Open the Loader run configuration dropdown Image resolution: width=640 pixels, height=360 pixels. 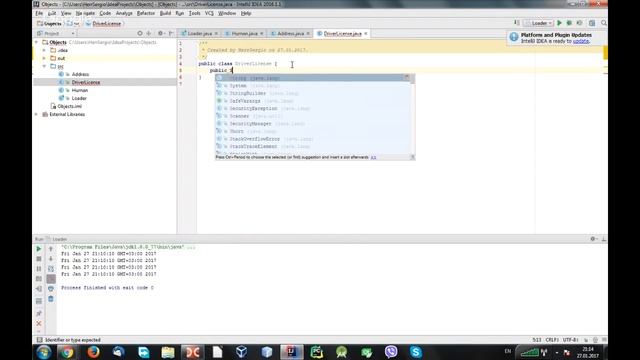(538, 23)
